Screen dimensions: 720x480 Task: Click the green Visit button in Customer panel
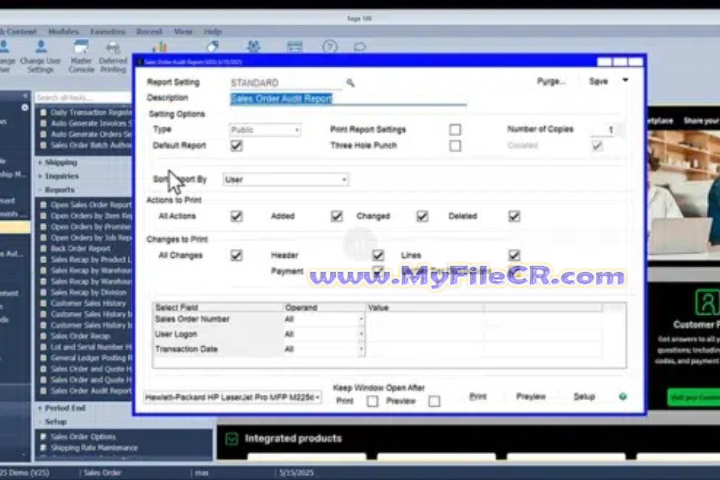pyautogui.click(x=693, y=398)
